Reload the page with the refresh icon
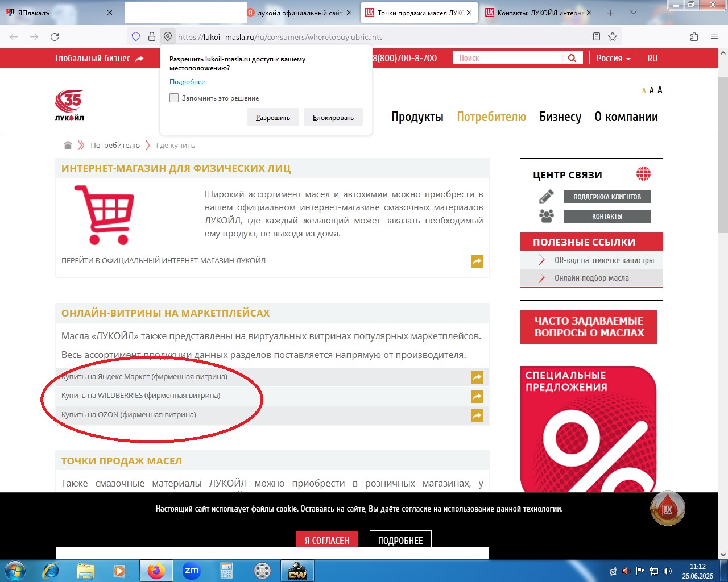Screen dimensions: 728x582 click(55, 37)
